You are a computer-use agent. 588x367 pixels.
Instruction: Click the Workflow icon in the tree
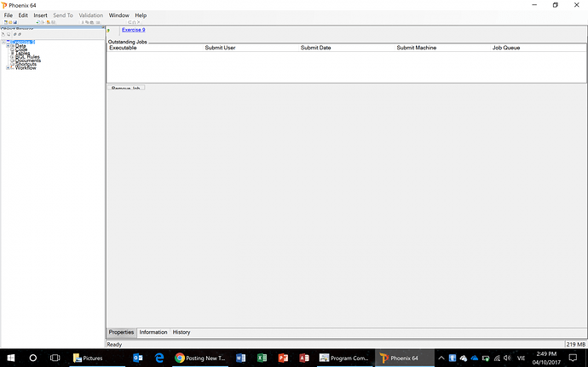tap(12, 68)
